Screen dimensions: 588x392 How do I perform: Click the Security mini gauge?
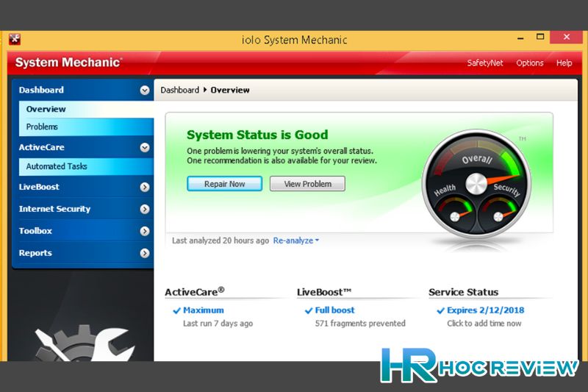click(x=498, y=214)
